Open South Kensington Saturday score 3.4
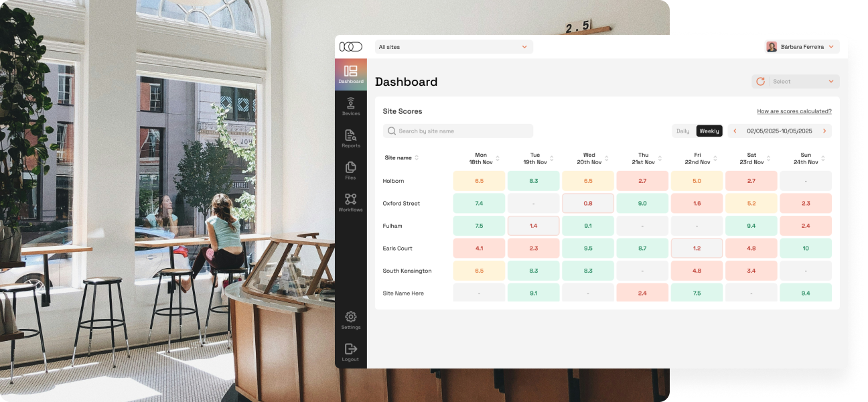868x402 pixels. (751, 271)
